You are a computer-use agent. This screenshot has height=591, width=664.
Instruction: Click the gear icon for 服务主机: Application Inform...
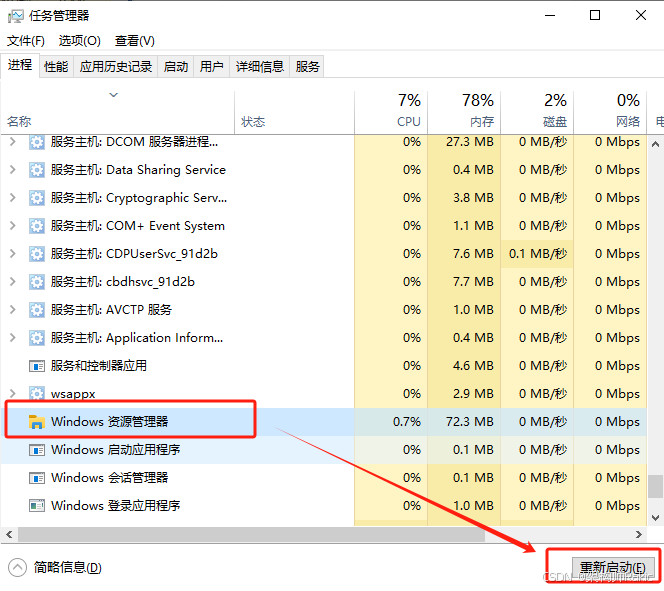click(x=37, y=337)
